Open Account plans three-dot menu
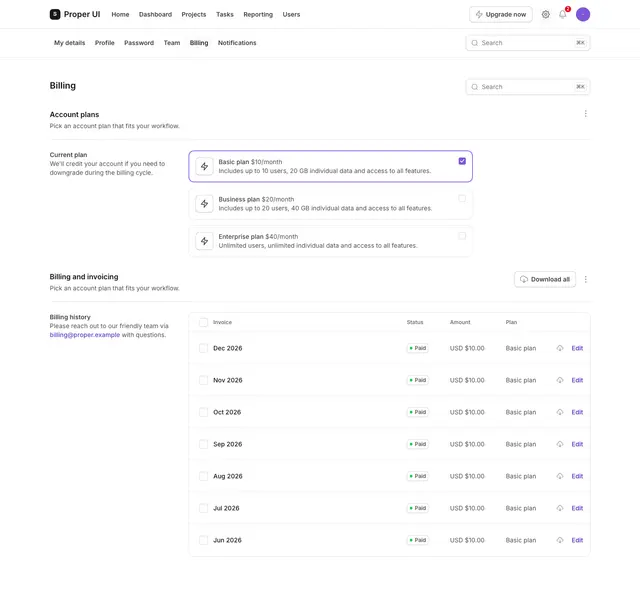 point(585,113)
